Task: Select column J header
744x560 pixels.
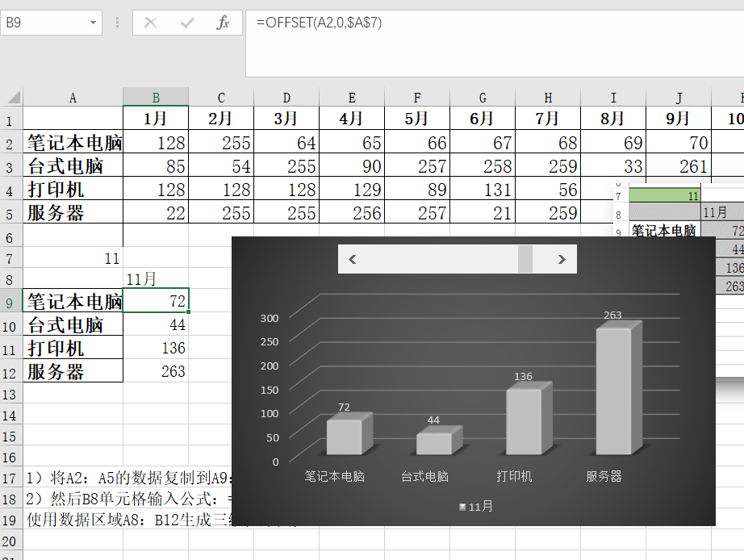Action: [x=679, y=98]
